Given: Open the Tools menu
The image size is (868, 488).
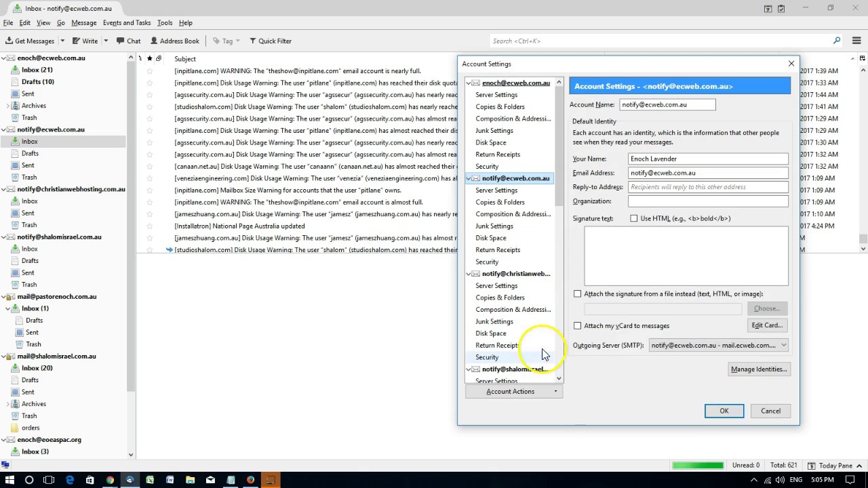Looking at the screenshot, I should (165, 22).
